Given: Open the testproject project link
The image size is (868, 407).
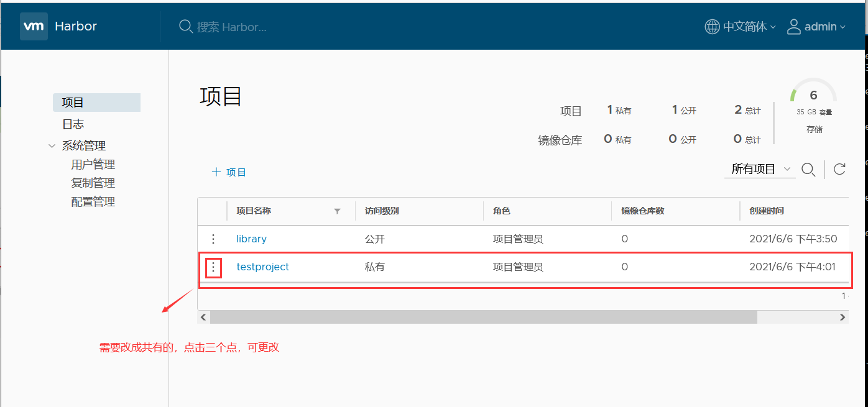Looking at the screenshot, I should [x=262, y=267].
